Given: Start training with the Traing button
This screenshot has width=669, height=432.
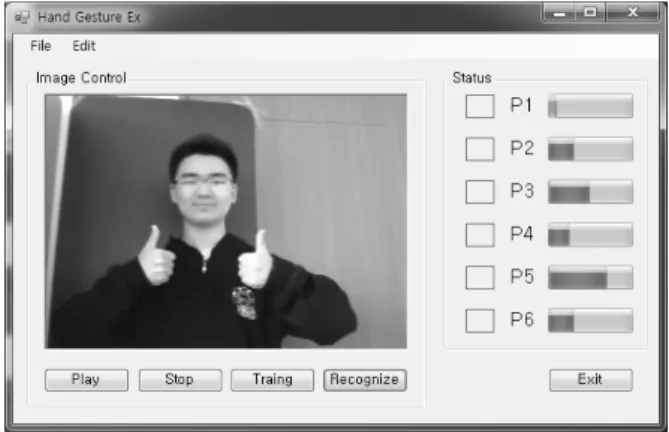Looking at the screenshot, I should coord(272,380).
